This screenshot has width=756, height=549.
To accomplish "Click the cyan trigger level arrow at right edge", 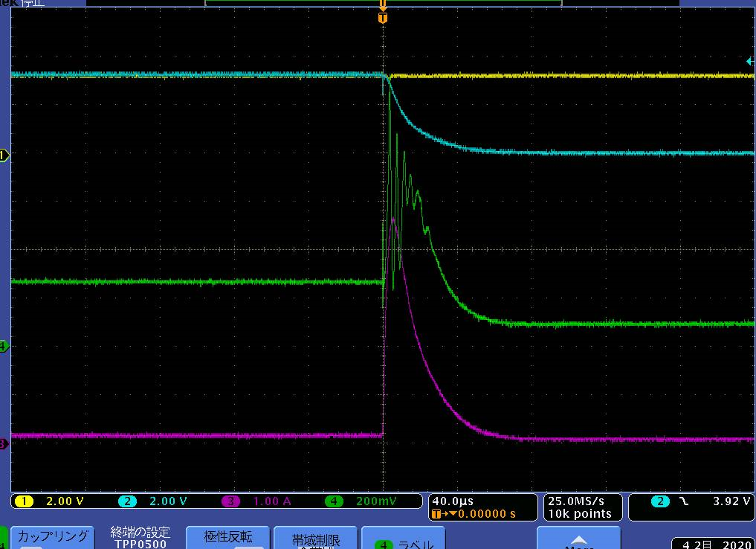I will click(x=750, y=61).
